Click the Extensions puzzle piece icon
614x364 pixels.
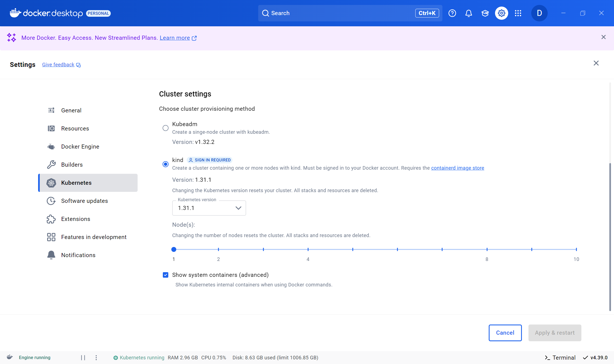pyautogui.click(x=51, y=219)
